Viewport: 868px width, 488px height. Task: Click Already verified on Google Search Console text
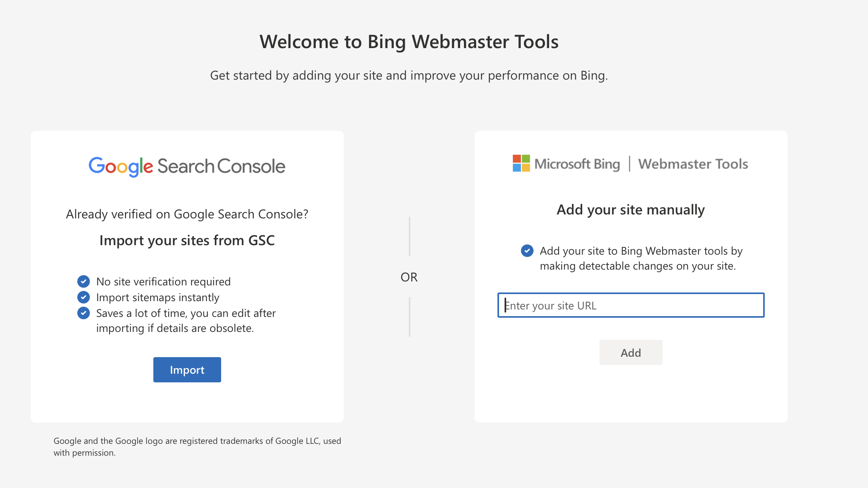[x=187, y=214]
